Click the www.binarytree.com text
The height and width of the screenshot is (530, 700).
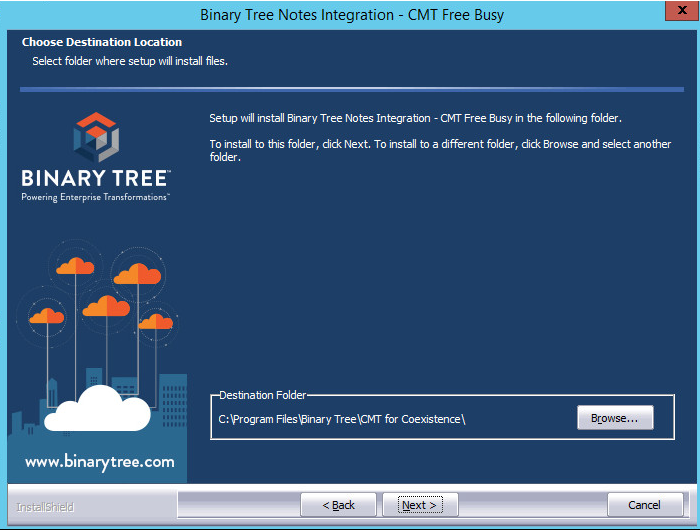pyautogui.click(x=100, y=462)
